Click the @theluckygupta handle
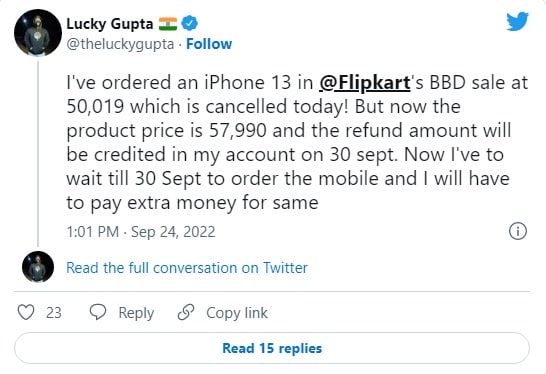The height and width of the screenshot is (374, 546). click(x=120, y=44)
